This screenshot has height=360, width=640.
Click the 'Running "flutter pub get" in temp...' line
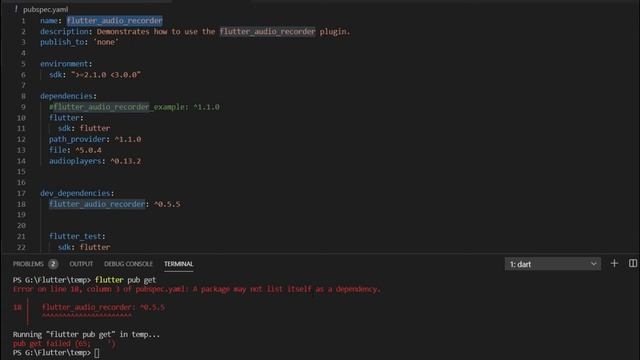click(x=86, y=334)
